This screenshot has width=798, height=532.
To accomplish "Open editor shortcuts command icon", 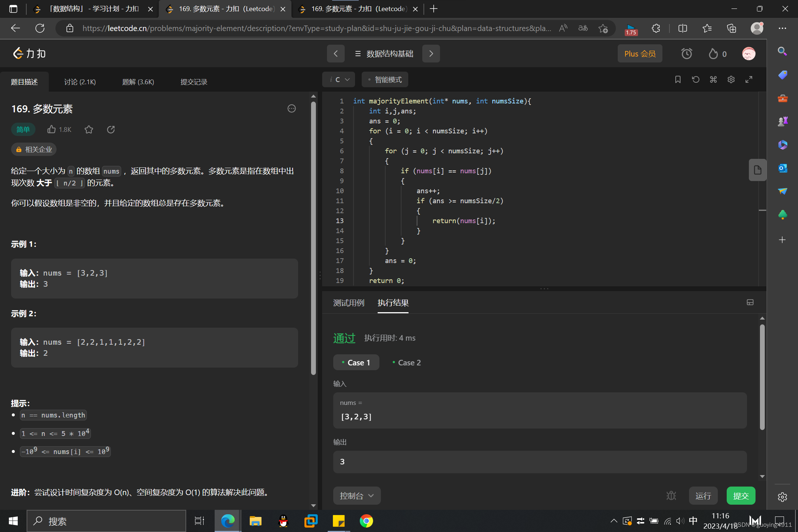I will pos(713,79).
